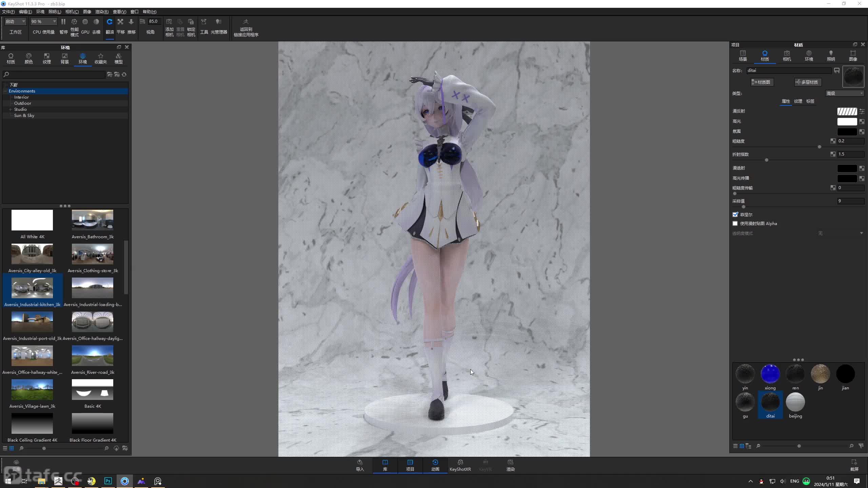
Task: Open library Favorites tab
Action: tap(101, 58)
